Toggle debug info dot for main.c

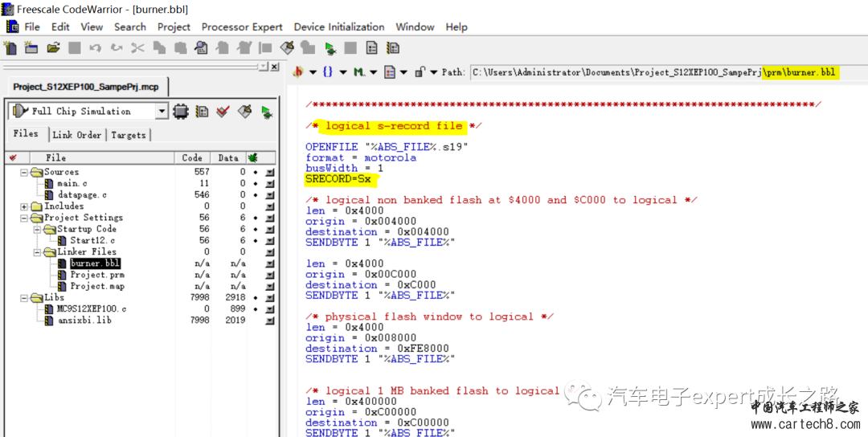(256, 183)
